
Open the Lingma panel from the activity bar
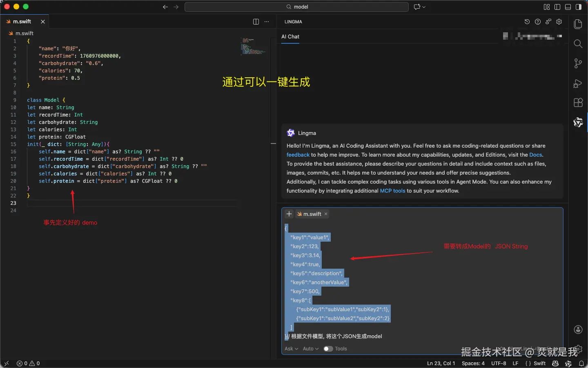578,122
